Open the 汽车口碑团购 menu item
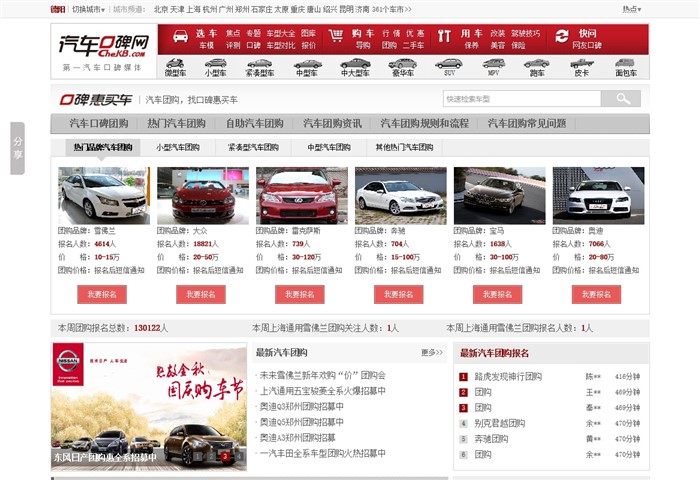Viewport: 700px width, 480px height. point(99,124)
